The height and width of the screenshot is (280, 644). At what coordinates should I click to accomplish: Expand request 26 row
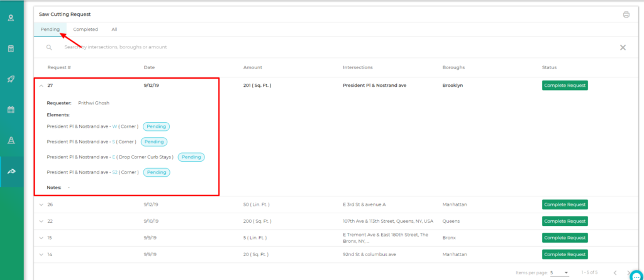tap(42, 204)
